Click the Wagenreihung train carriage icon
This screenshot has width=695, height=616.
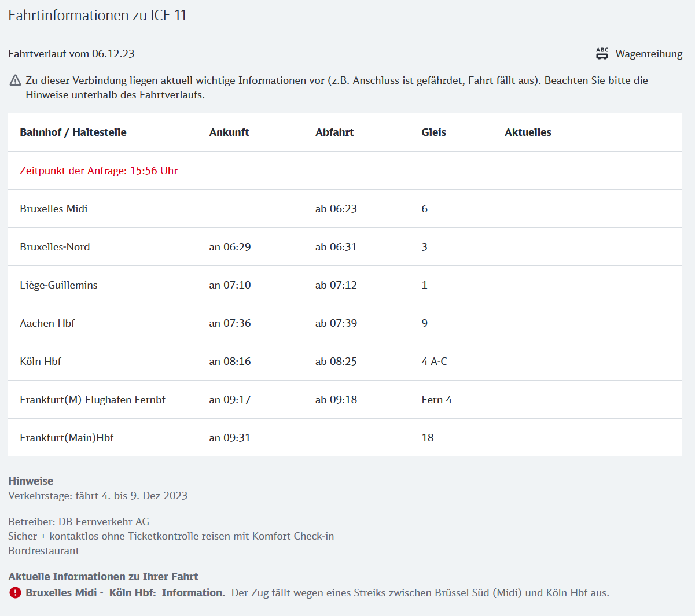pos(602,54)
